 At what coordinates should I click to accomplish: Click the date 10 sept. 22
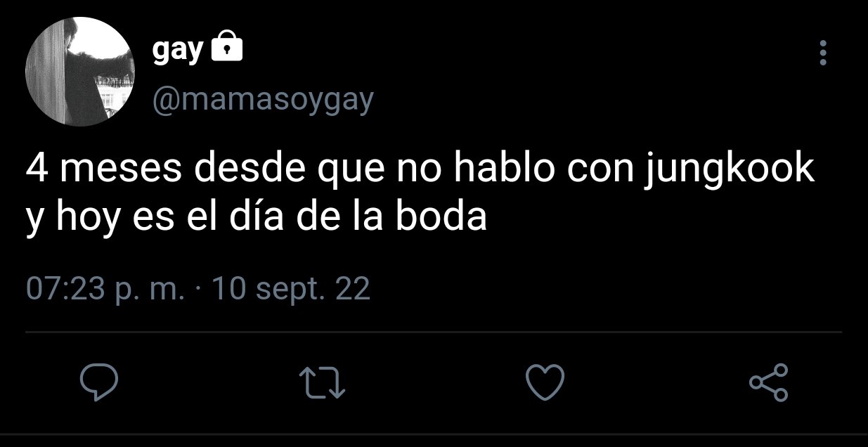click(291, 289)
